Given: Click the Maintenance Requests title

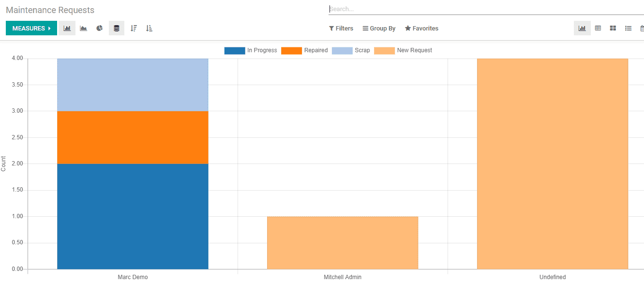Looking at the screenshot, I should click(50, 10).
